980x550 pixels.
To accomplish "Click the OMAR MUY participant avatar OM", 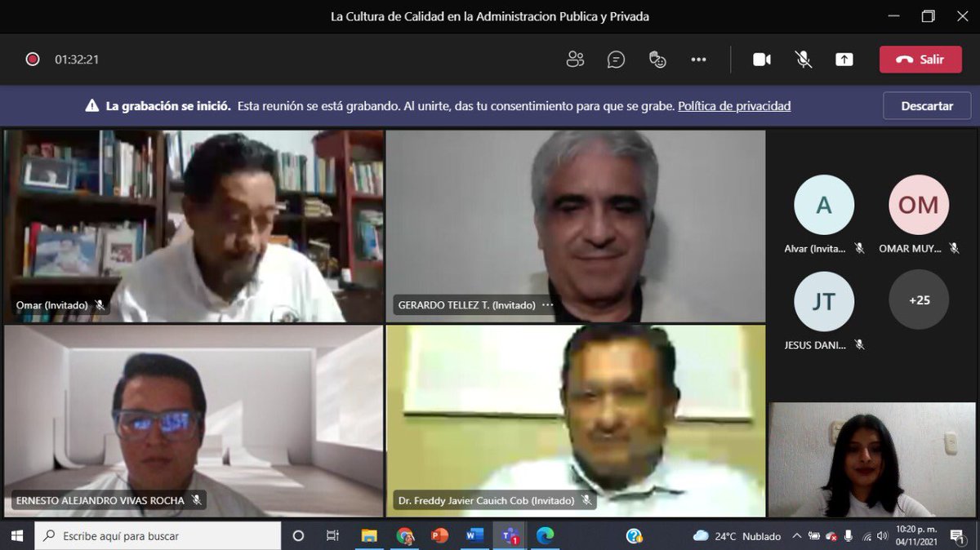I will pos(919,205).
